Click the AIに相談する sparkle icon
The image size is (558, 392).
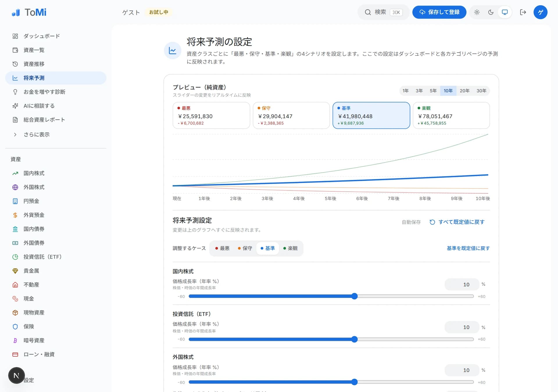tap(15, 106)
